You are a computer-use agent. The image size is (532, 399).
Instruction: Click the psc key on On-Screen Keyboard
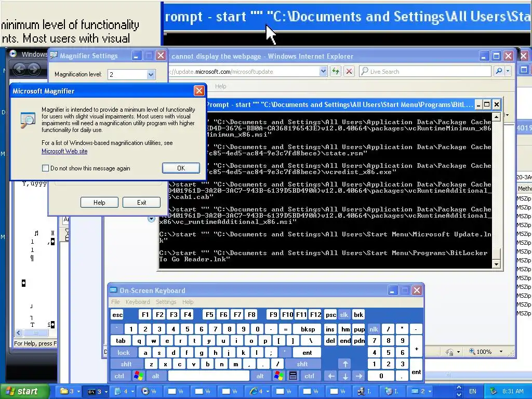[330, 315]
